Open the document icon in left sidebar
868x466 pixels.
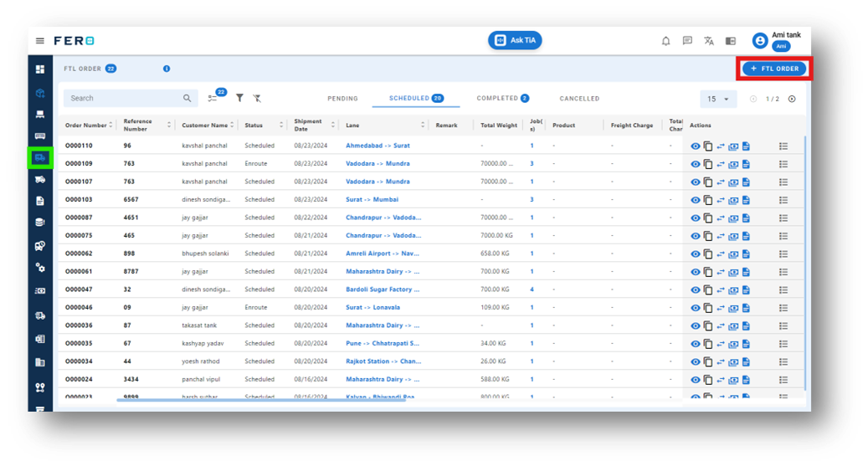coord(40,201)
